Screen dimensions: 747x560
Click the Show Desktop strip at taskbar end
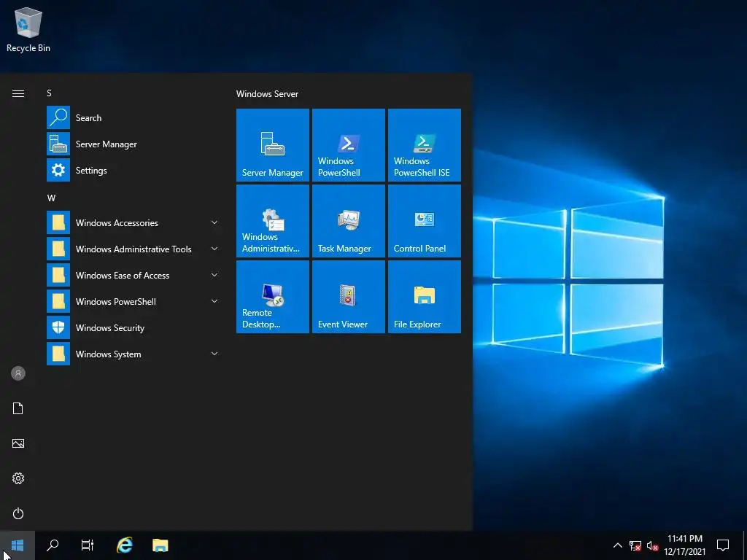click(745, 545)
